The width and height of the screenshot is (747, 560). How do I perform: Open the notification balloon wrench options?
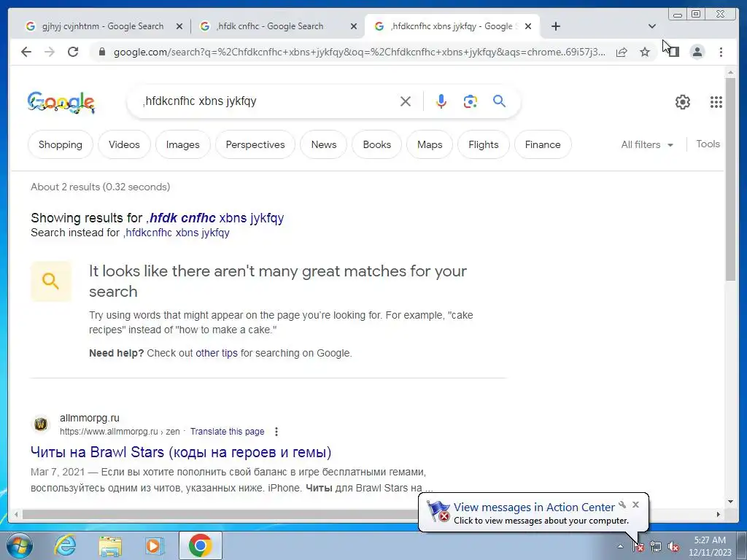[622, 505]
